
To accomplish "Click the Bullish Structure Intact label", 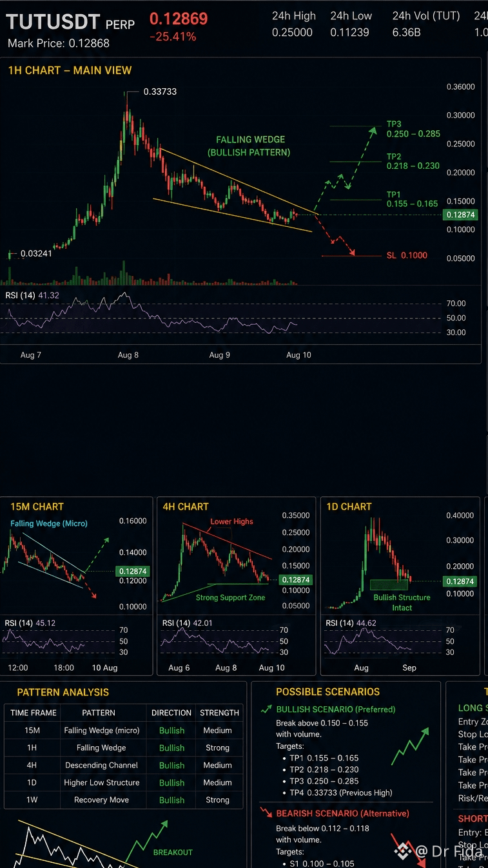I will tap(402, 603).
